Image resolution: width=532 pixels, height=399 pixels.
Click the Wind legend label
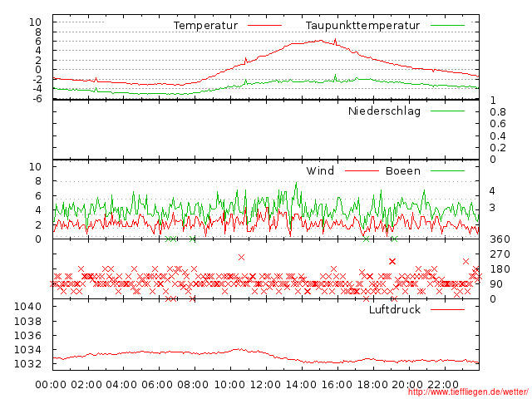point(320,171)
